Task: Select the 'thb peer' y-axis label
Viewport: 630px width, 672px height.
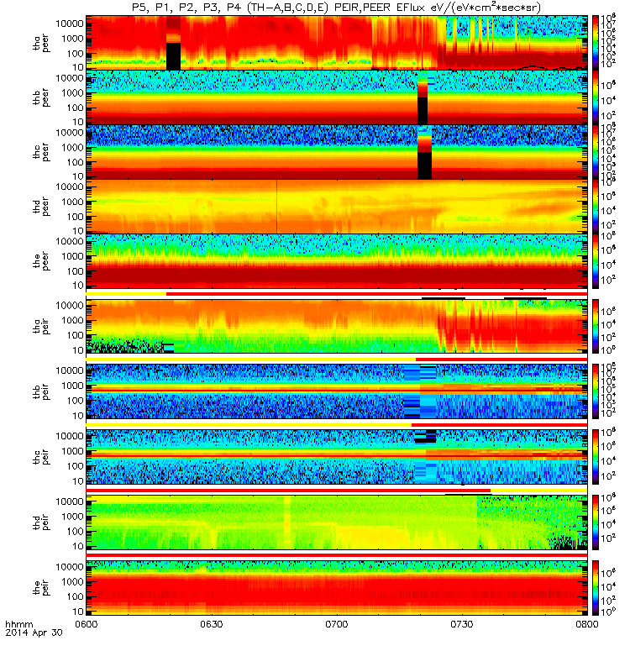Action: (x=41, y=97)
